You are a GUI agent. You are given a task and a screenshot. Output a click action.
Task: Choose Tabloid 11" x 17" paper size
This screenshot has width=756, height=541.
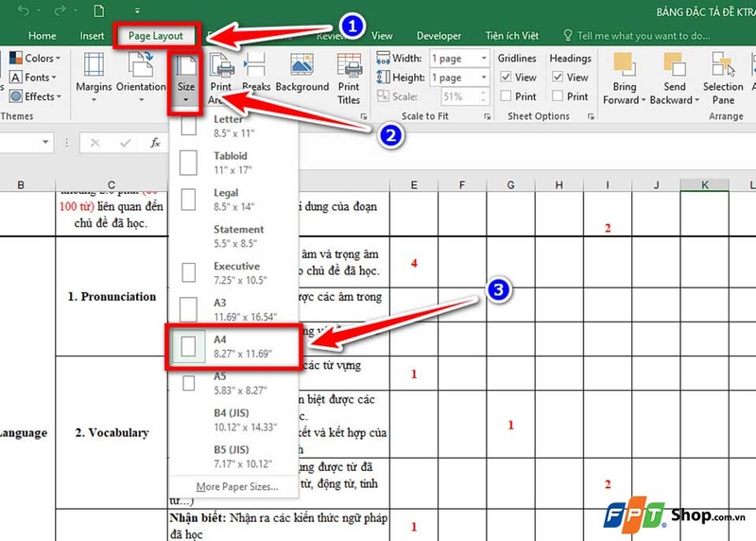(x=233, y=163)
